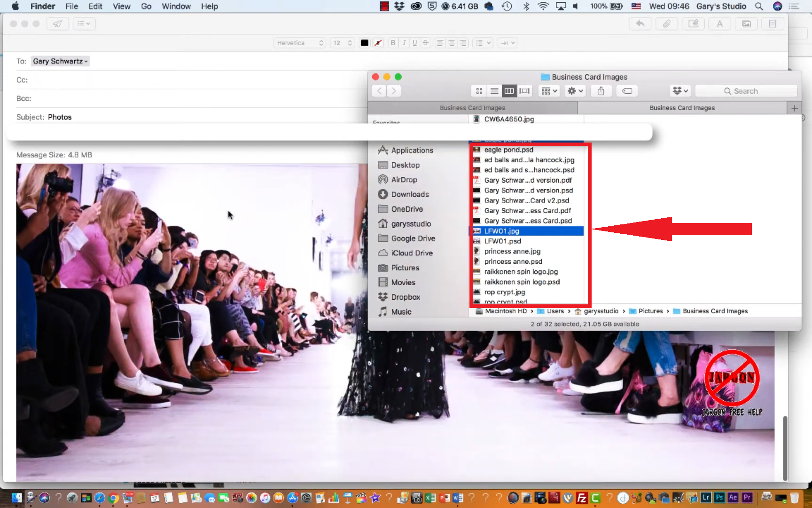Click the Finder share button icon

(x=601, y=91)
